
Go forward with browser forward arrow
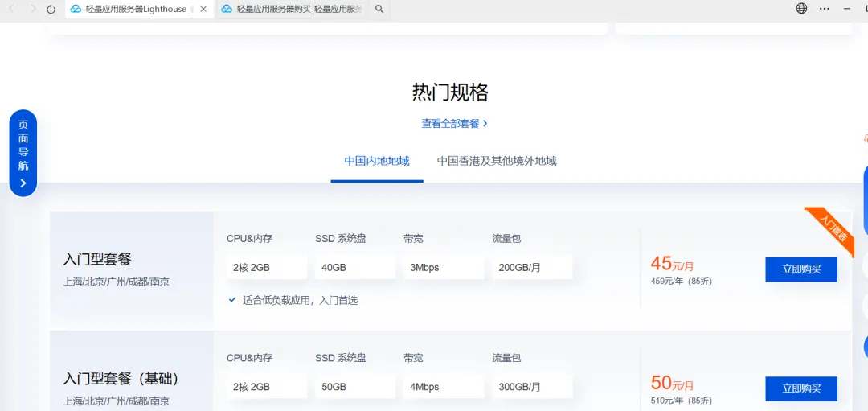(x=33, y=9)
